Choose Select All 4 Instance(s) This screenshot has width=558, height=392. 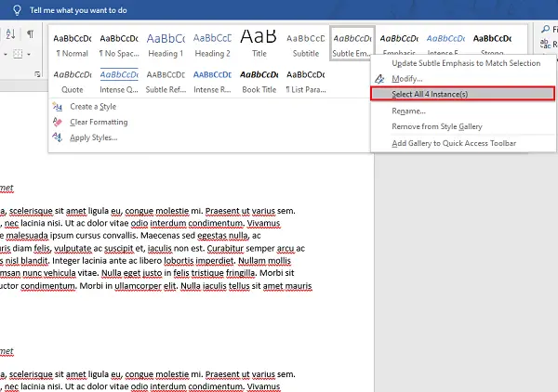462,94
